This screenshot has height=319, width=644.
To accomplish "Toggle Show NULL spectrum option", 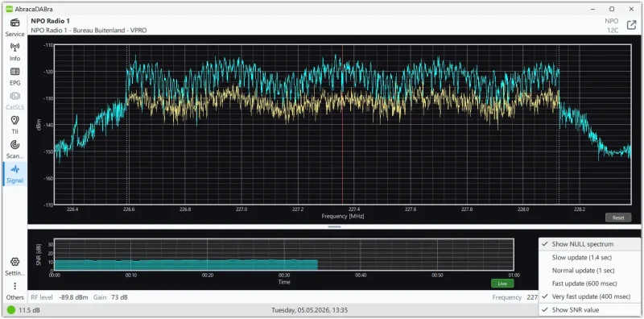I will click(589, 244).
